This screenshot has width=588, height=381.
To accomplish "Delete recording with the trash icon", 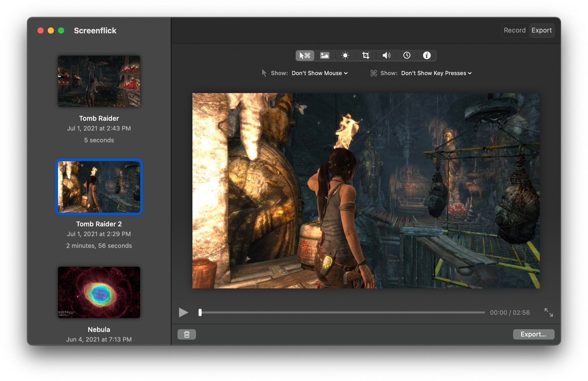I will 187,334.
